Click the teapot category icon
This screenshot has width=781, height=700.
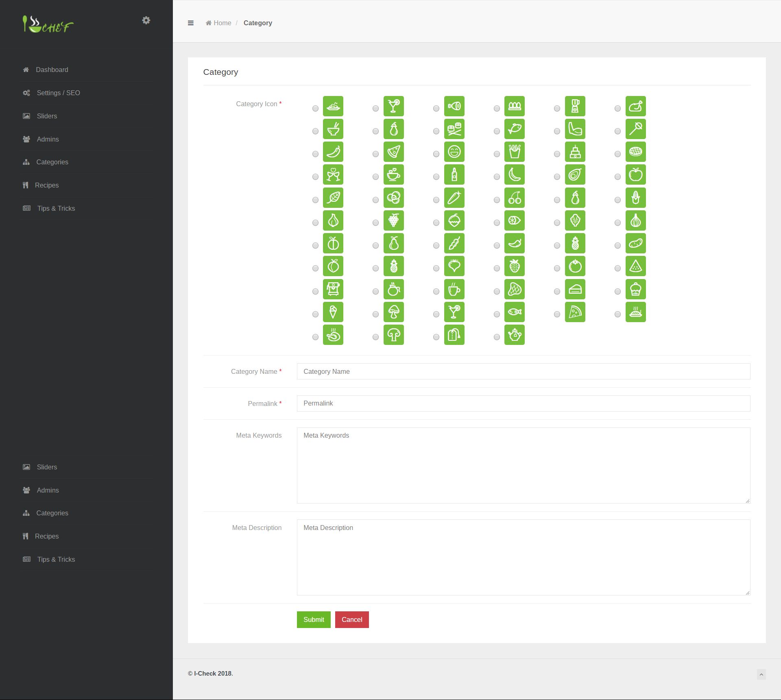pyautogui.click(x=514, y=335)
